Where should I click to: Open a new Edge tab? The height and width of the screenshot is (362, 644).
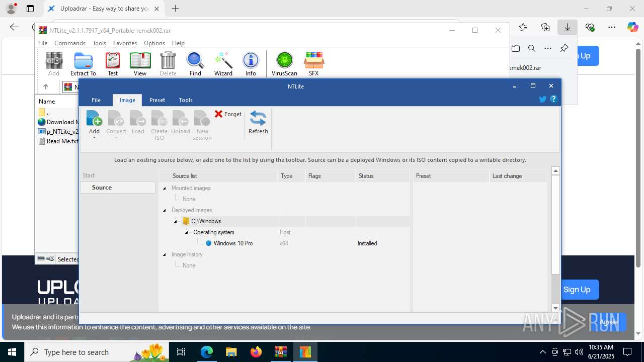(175, 9)
